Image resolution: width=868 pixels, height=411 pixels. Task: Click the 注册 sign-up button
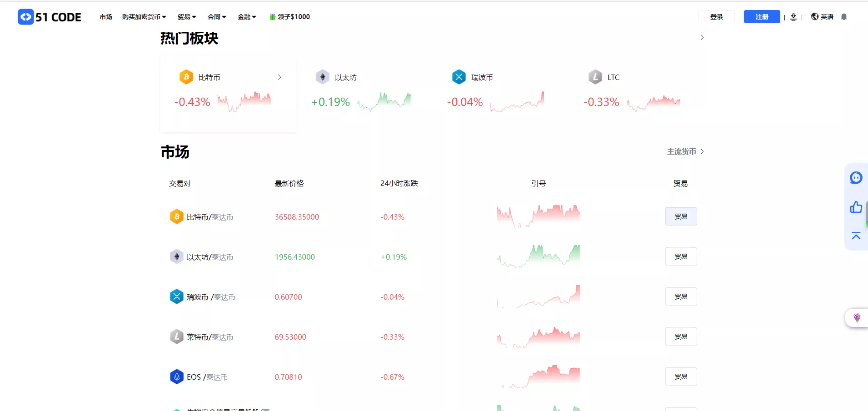[x=762, y=16]
